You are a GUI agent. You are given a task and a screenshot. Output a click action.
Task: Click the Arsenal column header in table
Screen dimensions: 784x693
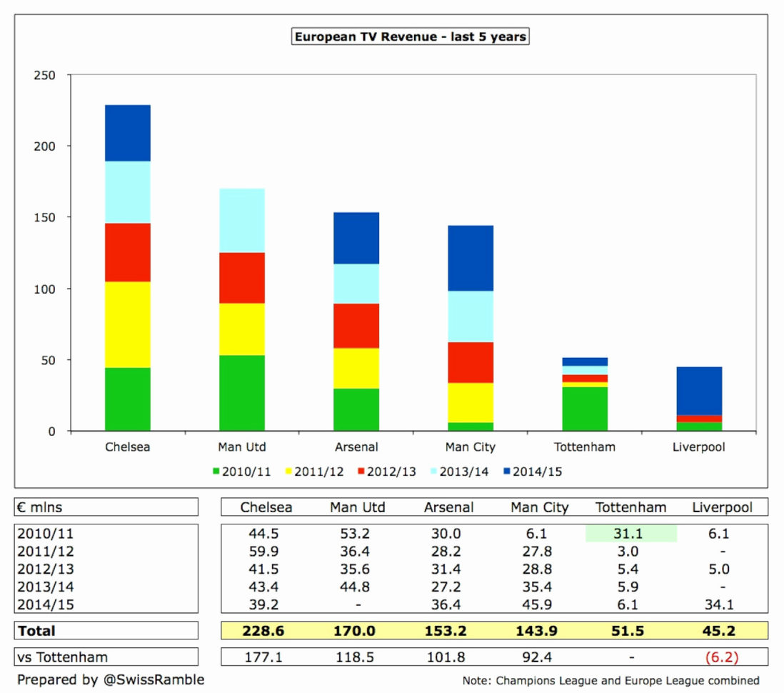(x=448, y=507)
